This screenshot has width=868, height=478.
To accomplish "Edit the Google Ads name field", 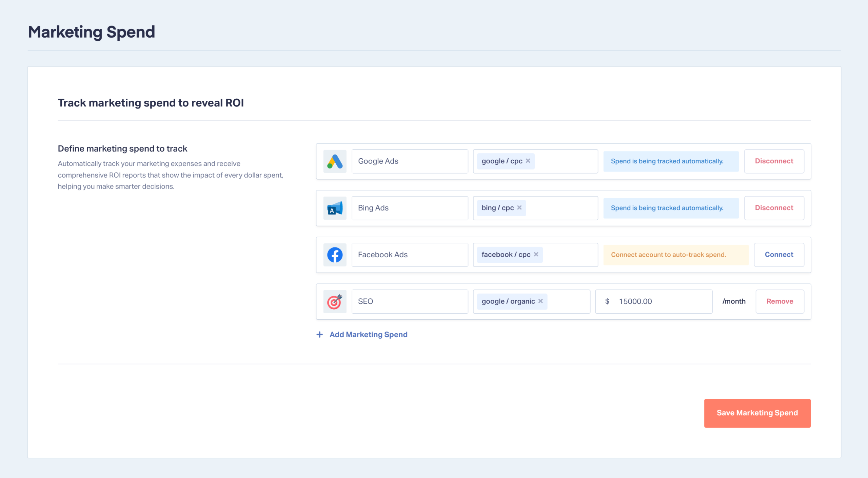I will point(410,161).
